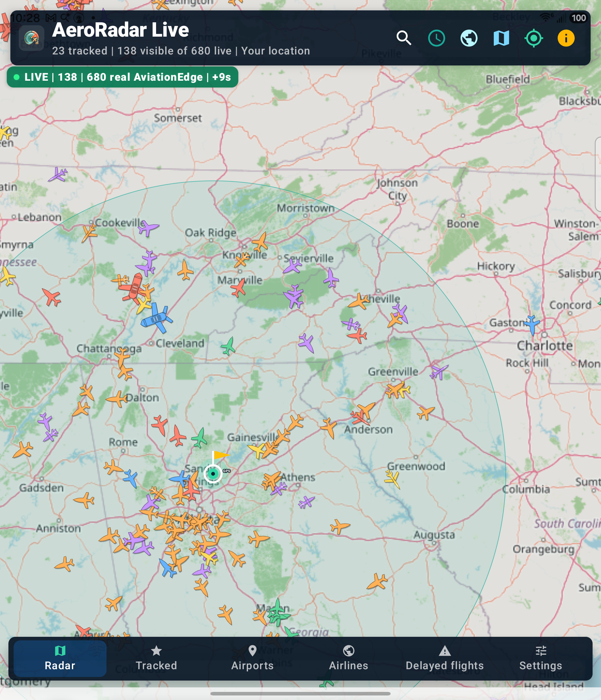Open the Airports tab

[x=253, y=659]
